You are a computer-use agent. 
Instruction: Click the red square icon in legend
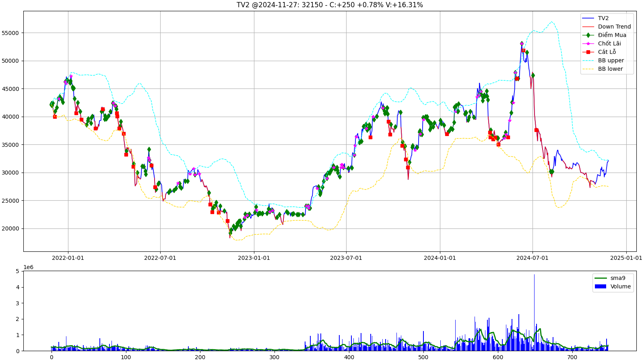[x=588, y=52]
